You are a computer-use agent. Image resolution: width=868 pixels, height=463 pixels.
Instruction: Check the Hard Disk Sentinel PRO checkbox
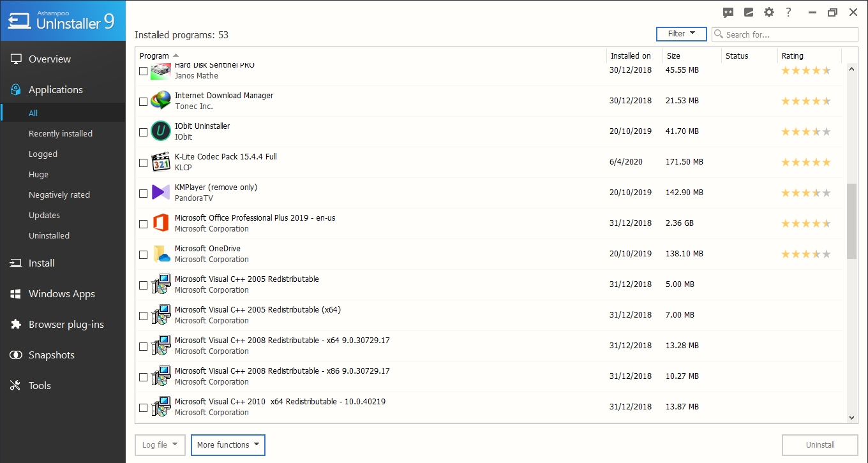point(143,71)
